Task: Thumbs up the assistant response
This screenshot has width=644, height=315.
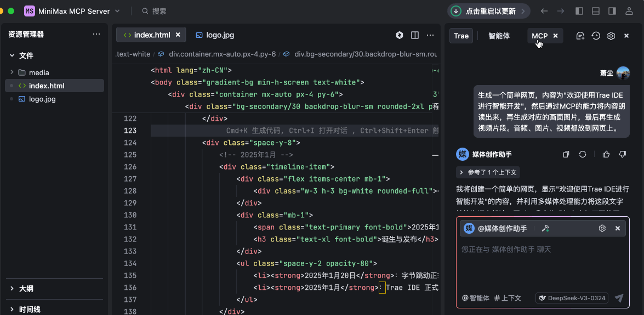Action: tap(606, 154)
